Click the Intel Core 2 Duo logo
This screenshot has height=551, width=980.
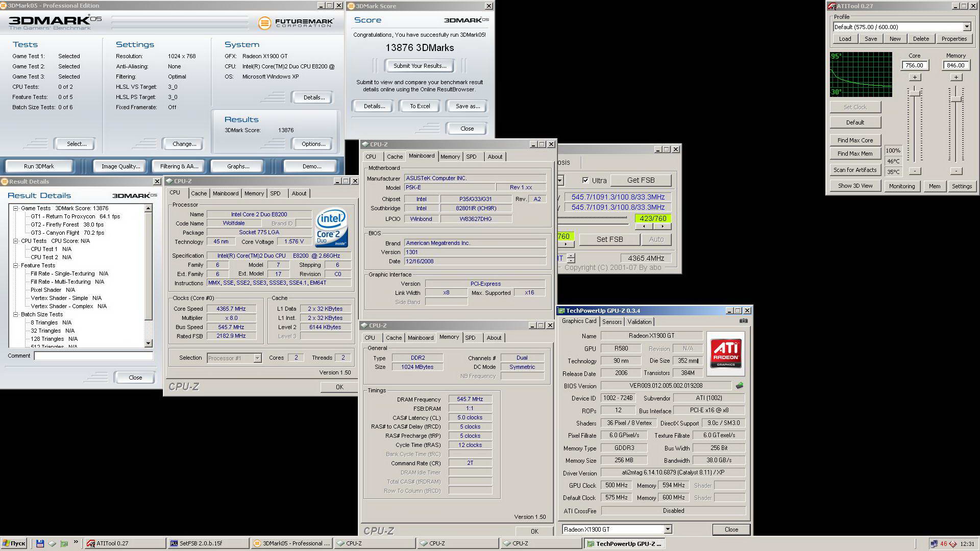click(x=331, y=228)
